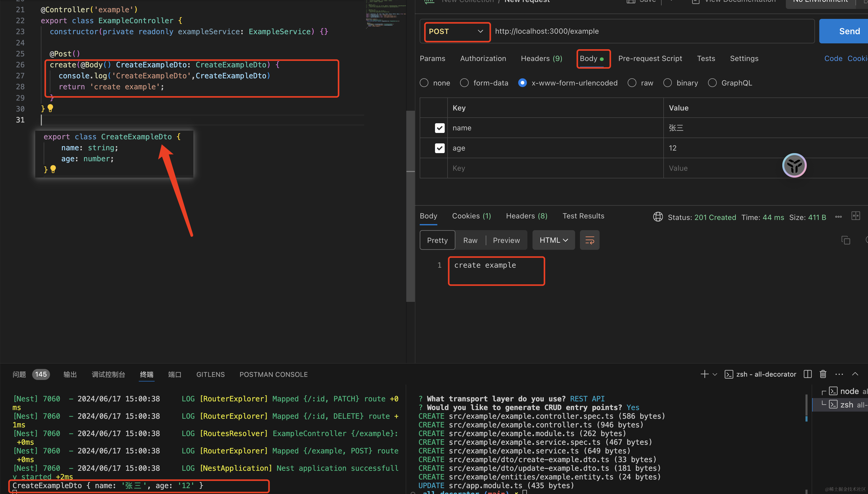Expand the launch profile chevron dropdown

pyautogui.click(x=715, y=375)
